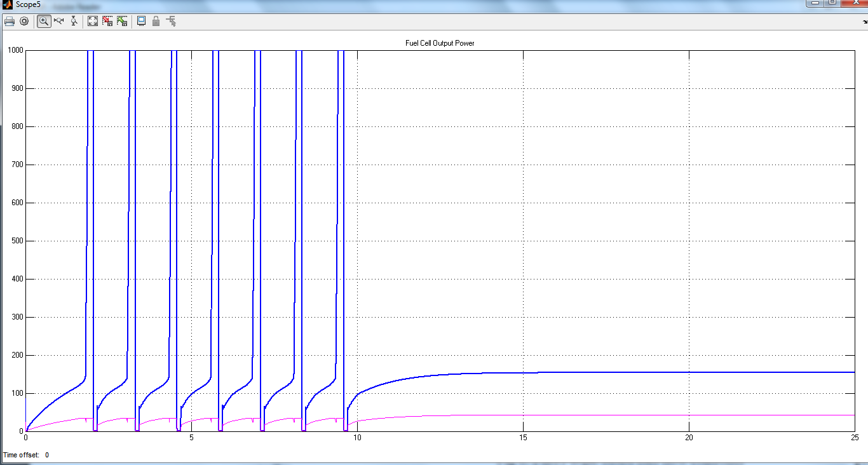Click the MATLAB logo in title bar
This screenshot has width=868, height=465.
[7, 4]
